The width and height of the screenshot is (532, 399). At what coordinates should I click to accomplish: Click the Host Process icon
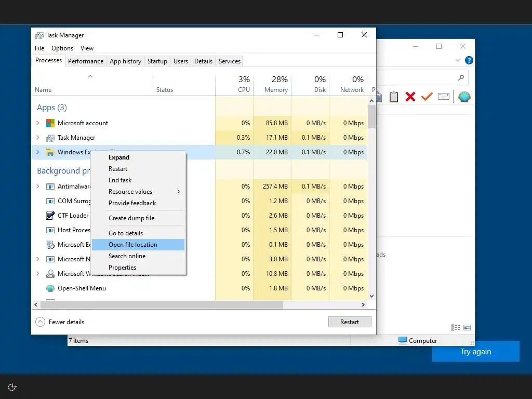click(x=50, y=230)
